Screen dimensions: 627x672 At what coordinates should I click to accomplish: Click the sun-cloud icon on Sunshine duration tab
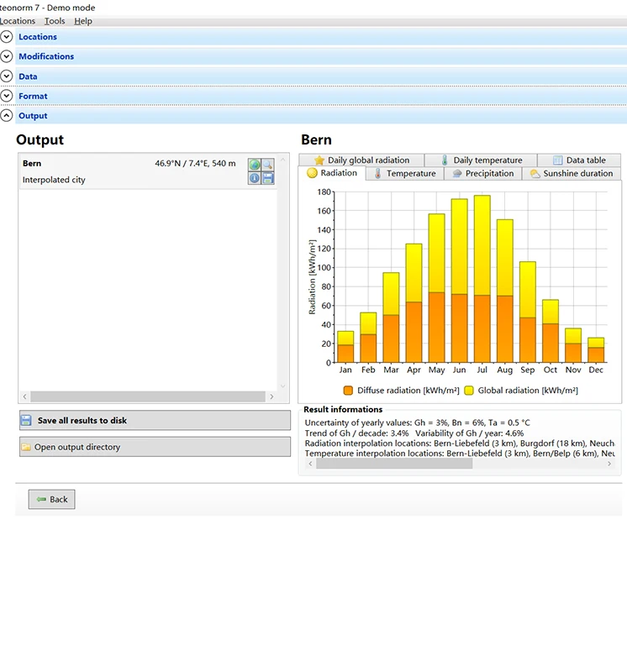535,174
